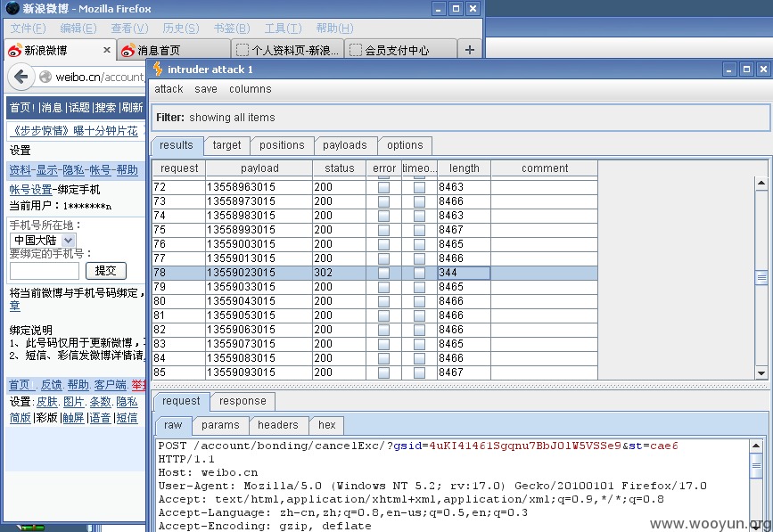Click the 提交 submit button
The image size is (773, 532).
[x=106, y=270]
